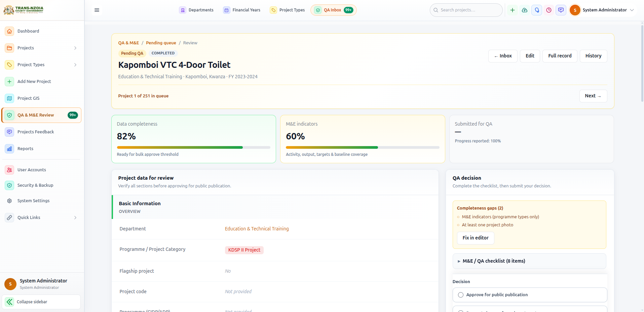Click the feedback chat icon in top bar

(561, 10)
